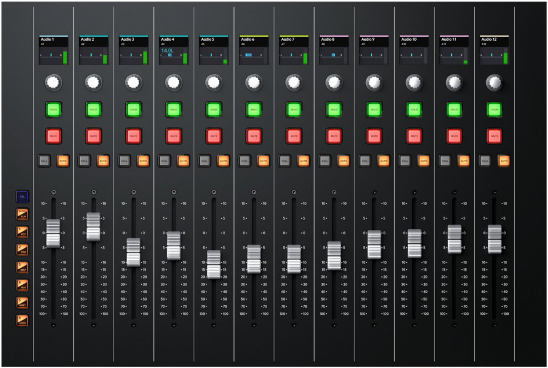
Task: Mute the Audio 9 channel
Action: 374,136
